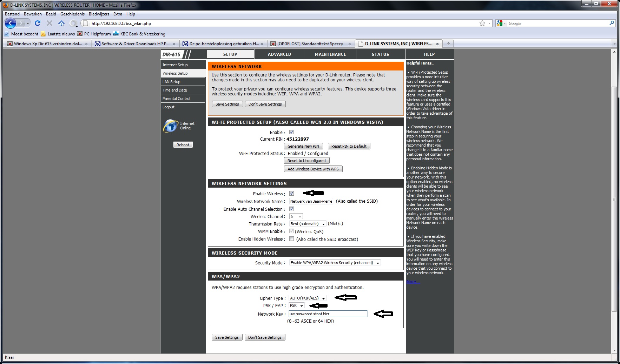Screen dimensions: 620x364
Task: Open LAN Setup in the sidebar
Action: click(183, 82)
